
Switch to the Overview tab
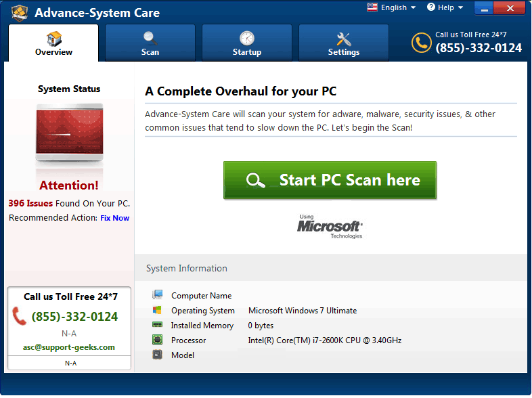(x=54, y=43)
